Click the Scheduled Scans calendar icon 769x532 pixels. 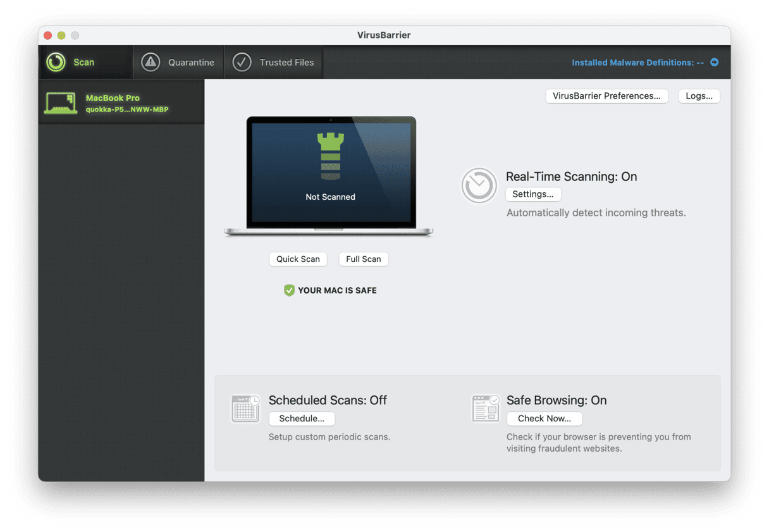pyautogui.click(x=245, y=409)
